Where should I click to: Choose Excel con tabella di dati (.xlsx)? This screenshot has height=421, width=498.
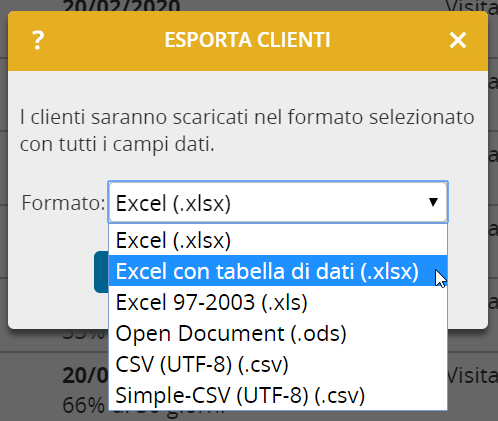pyautogui.click(x=278, y=271)
